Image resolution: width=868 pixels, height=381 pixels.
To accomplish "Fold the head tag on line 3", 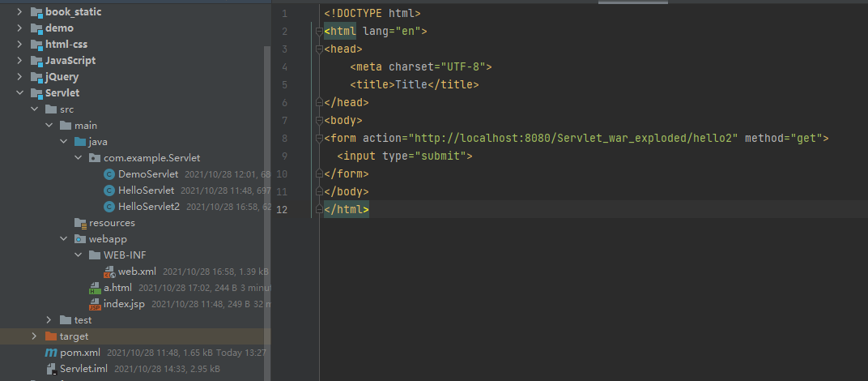I will click(319, 49).
